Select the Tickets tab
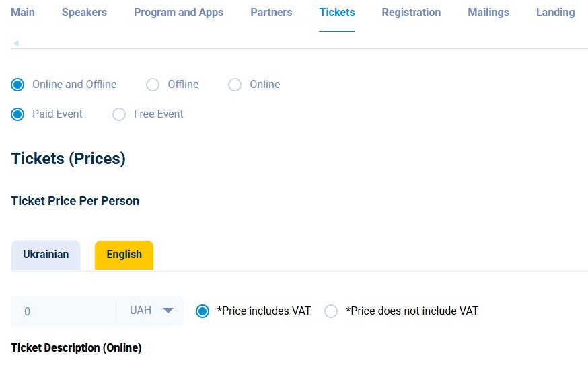Viewport: 588px width, 369px height. tap(337, 13)
